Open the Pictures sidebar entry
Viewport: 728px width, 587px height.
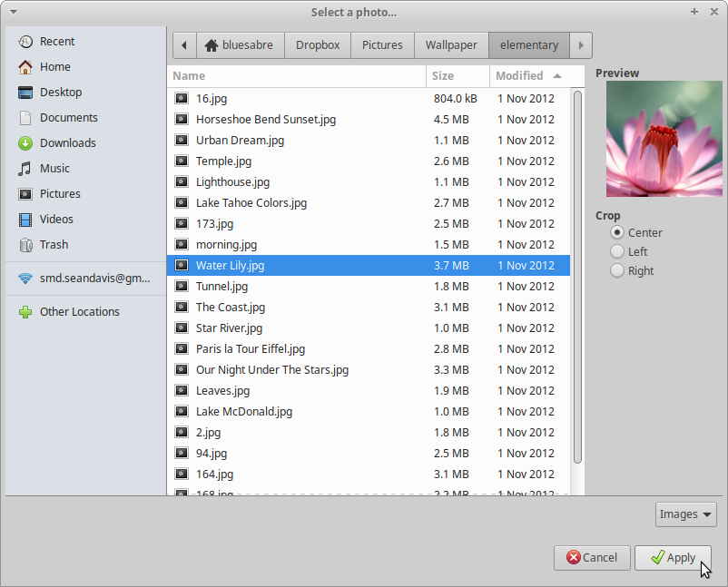point(60,193)
